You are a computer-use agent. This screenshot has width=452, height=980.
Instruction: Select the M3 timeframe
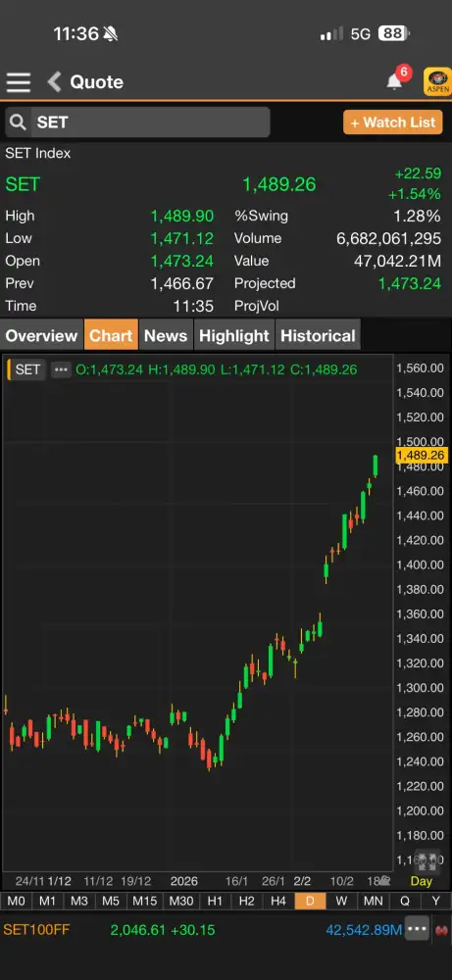point(79,901)
